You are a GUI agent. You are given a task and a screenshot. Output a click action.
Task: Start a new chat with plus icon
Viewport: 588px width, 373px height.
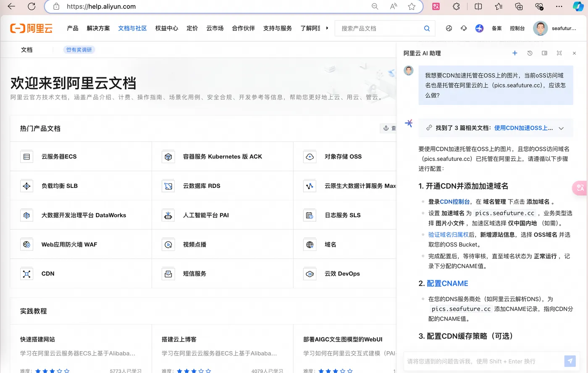pyautogui.click(x=514, y=53)
